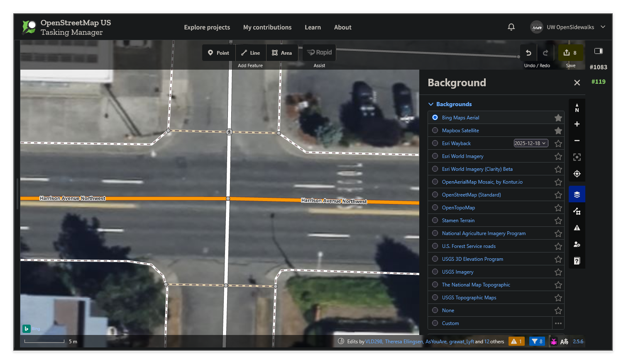Screen dimensions: 626x364
Task: Open the Rapid assist tool
Action: (x=319, y=52)
